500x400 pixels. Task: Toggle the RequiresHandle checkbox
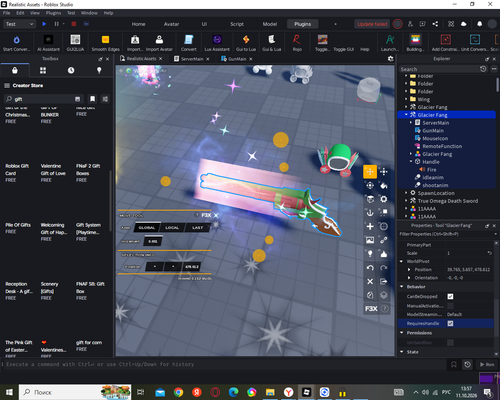coord(450,323)
